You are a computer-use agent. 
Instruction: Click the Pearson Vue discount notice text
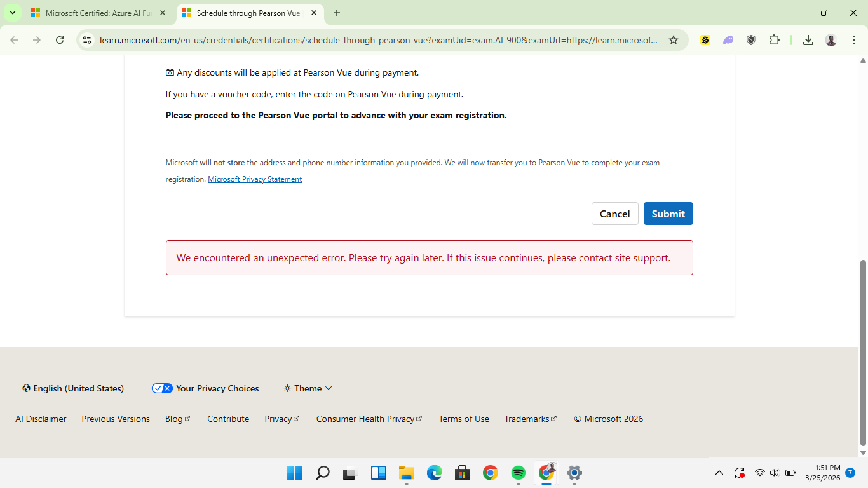point(292,72)
